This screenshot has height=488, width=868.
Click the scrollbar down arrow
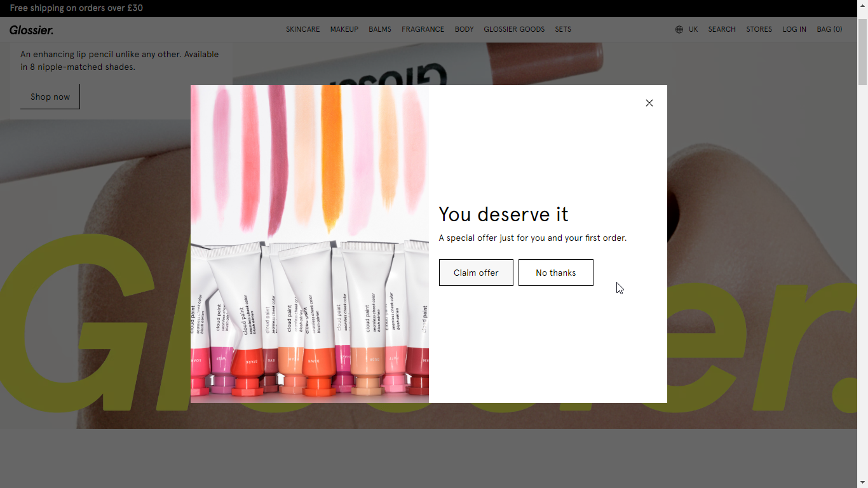862,482
